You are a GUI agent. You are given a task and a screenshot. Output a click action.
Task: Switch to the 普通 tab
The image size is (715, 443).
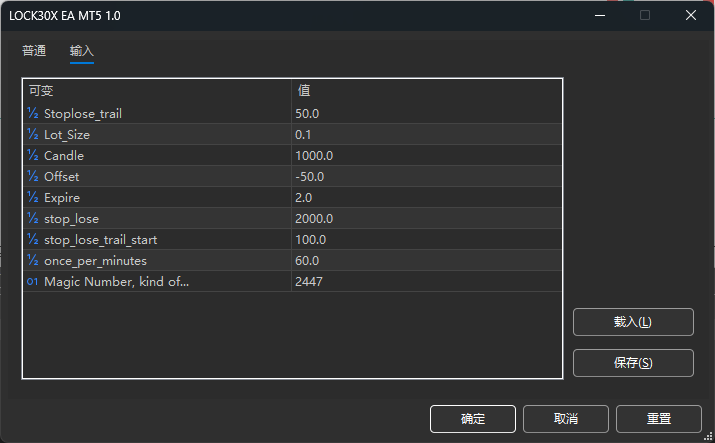pos(34,51)
